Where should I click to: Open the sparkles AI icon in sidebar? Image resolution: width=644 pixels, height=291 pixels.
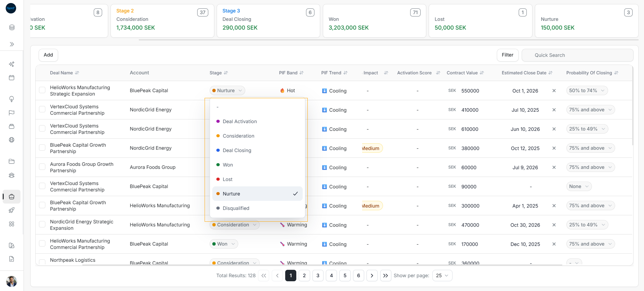pos(12,64)
